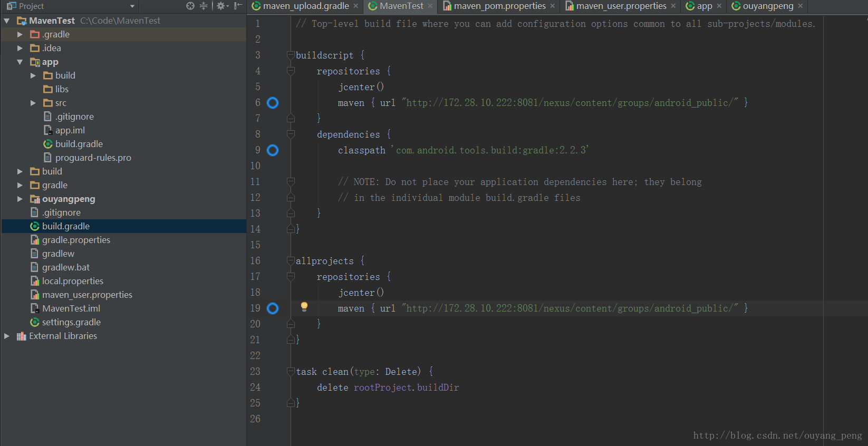Click the ouyangpeng module folder icon

click(35, 199)
